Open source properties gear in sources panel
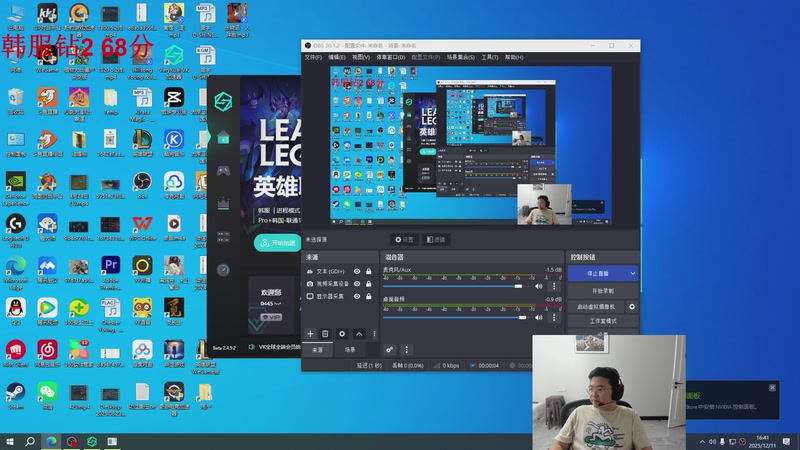Viewport: 800px width, 450px height. pos(342,334)
